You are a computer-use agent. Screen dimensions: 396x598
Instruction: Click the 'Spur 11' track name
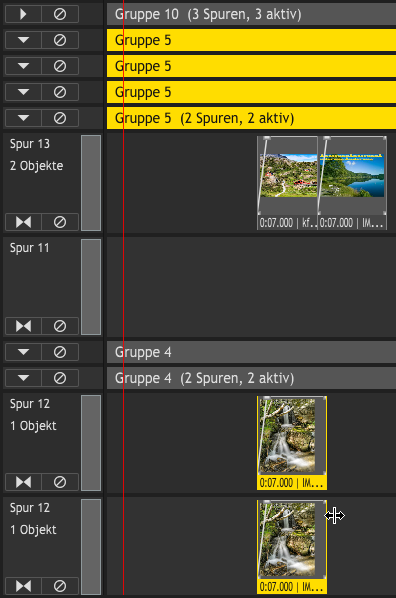click(x=30, y=248)
